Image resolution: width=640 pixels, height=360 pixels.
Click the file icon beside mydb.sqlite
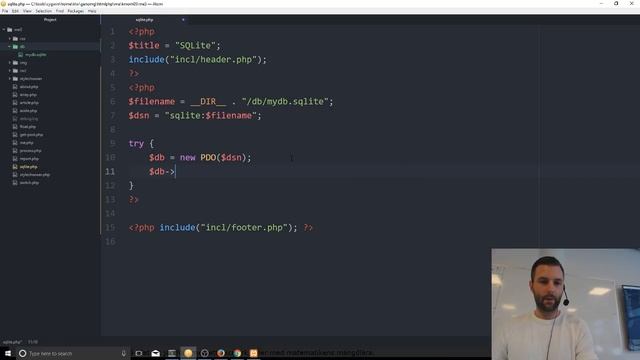point(20,55)
